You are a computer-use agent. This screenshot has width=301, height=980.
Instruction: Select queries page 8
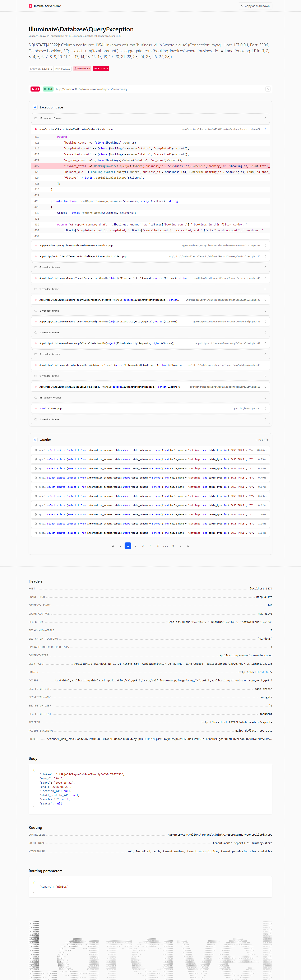tap(173, 546)
